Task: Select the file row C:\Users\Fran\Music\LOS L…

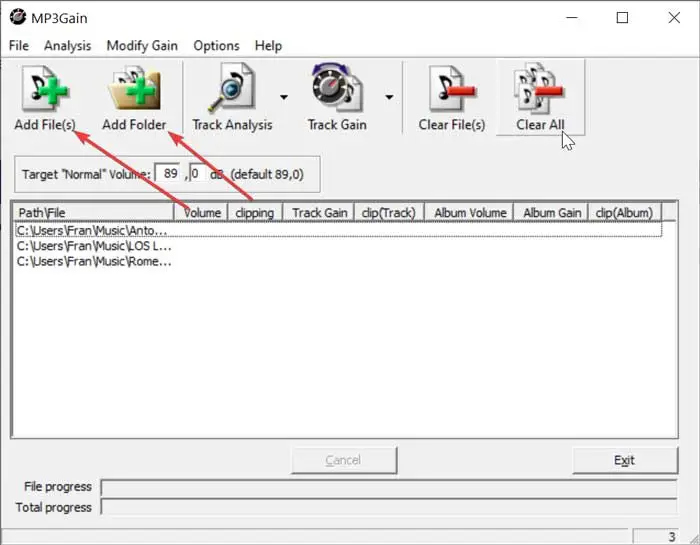Action: (338, 246)
